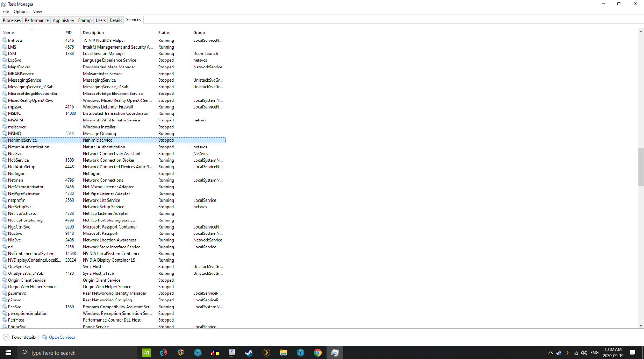This screenshot has height=359, width=644.
Task: Select the LSM service row
Action: pyautogui.click(x=113, y=54)
